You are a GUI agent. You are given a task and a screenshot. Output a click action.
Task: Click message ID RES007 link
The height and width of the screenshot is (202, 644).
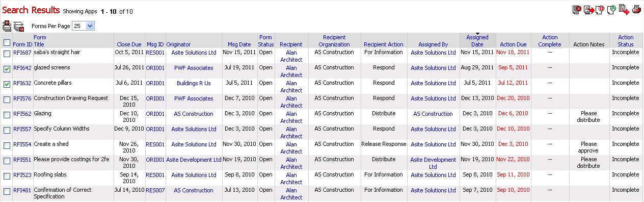pyautogui.click(x=155, y=190)
